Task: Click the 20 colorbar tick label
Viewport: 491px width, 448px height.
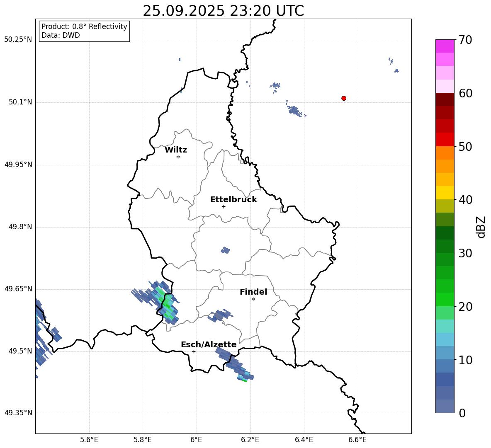Action: 465,307
